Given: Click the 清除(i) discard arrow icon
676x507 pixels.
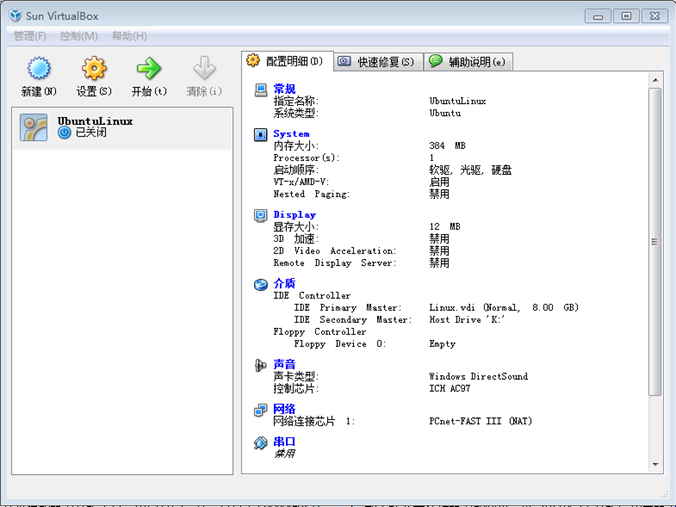Looking at the screenshot, I should coord(204,68).
